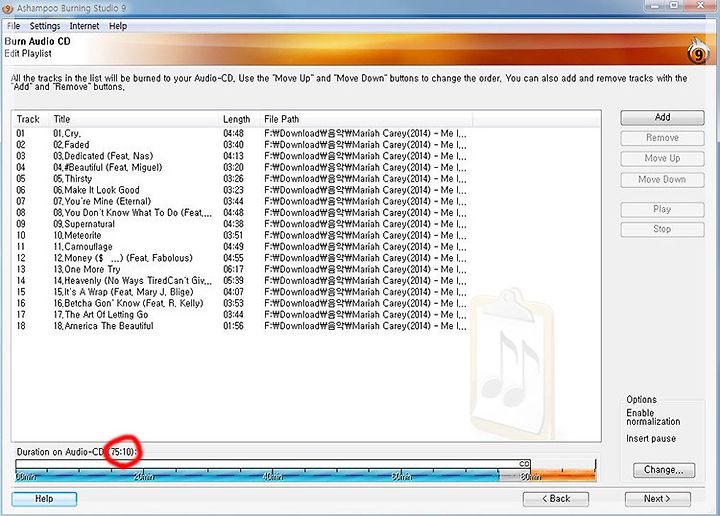The height and width of the screenshot is (516, 720).
Task: Click the Help button at bottom left
Action: (44, 499)
